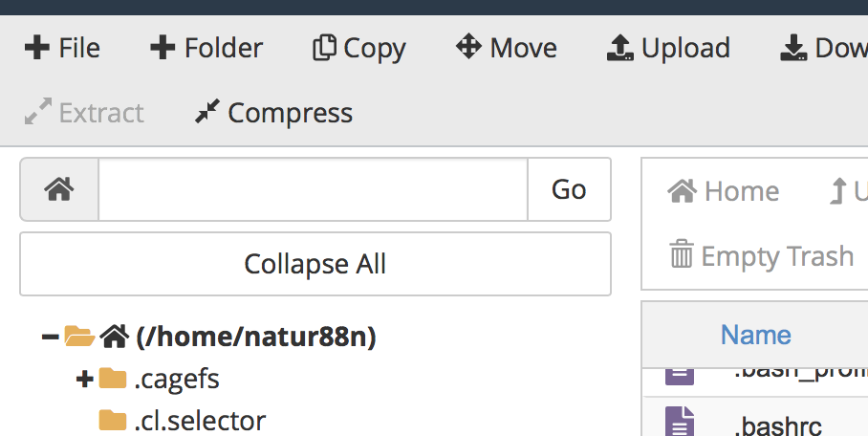The image size is (868, 436).
Task: Open the (/home/natur88n) root folder label
Action: tap(256, 336)
